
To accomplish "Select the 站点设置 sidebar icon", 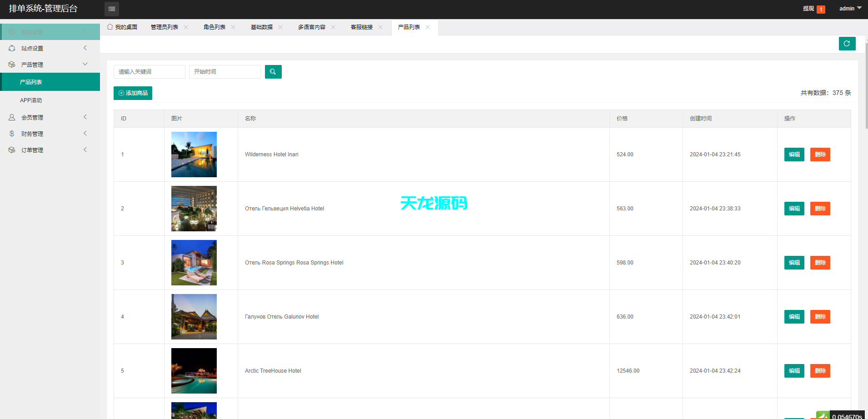I will [x=11, y=48].
